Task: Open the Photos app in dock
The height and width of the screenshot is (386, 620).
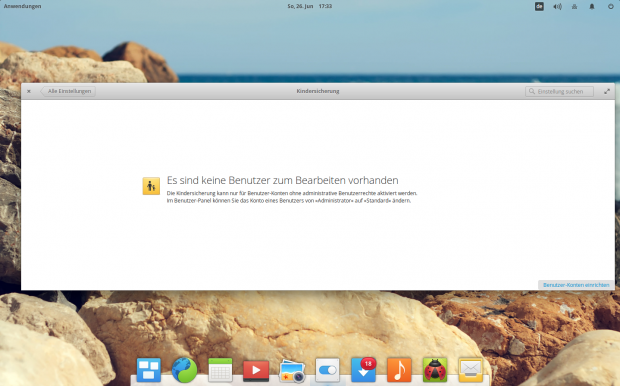Action: [x=292, y=371]
